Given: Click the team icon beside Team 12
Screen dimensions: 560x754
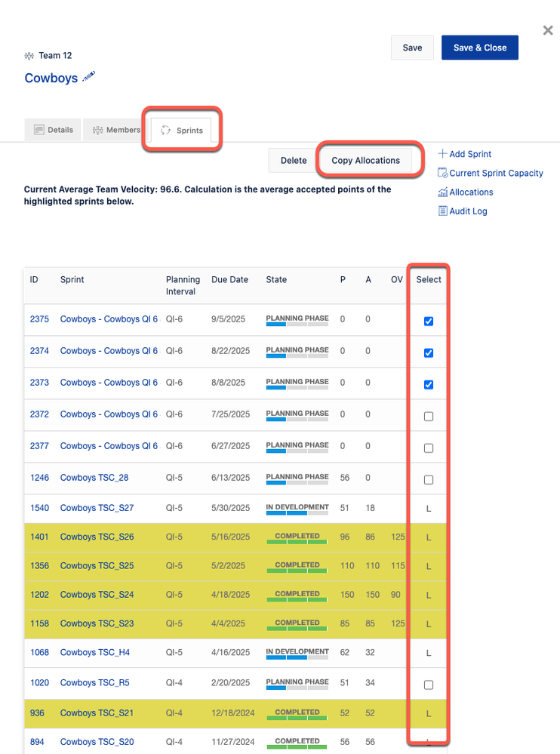Looking at the screenshot, I should [x=29, y=56].
